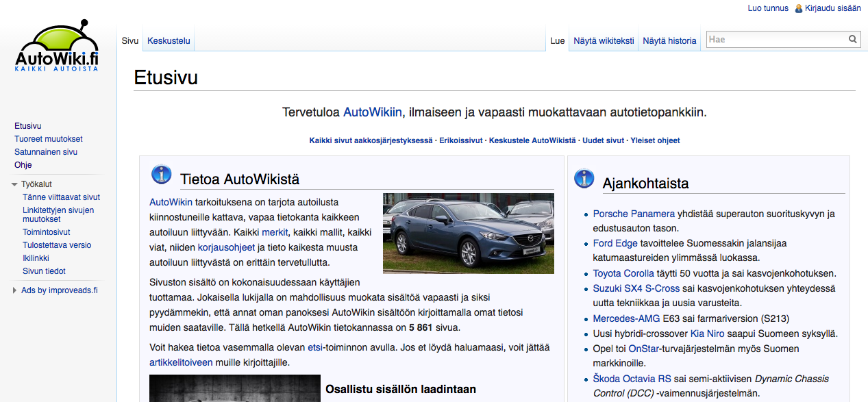Open Tuoreet muutokset in the sidebar
The image size is (868, 402).
point(49,139)
